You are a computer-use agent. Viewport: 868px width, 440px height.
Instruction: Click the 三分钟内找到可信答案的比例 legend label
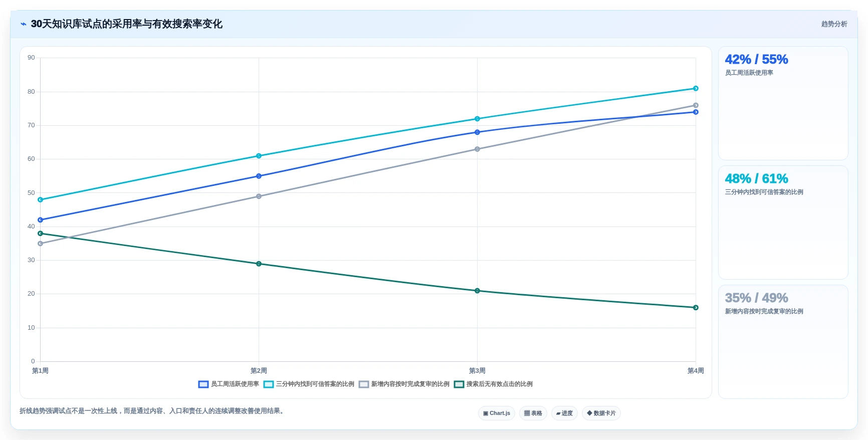tap(315, 384)
